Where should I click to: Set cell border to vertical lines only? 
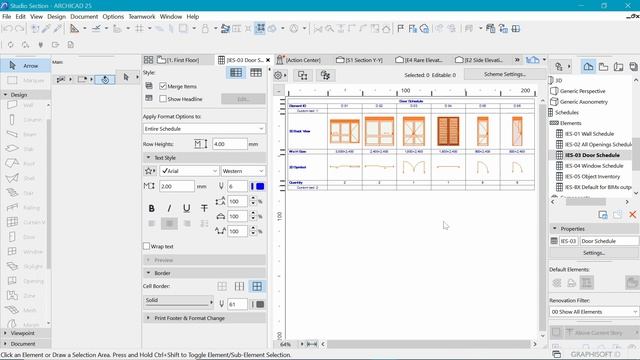pos(240,286)
